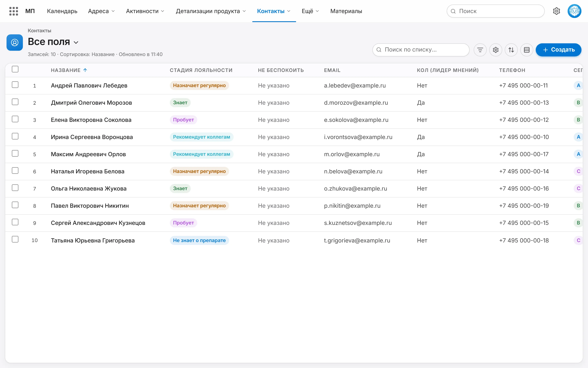Focus the global Поиск field
The image size is (588, 368).
point(496,11)
